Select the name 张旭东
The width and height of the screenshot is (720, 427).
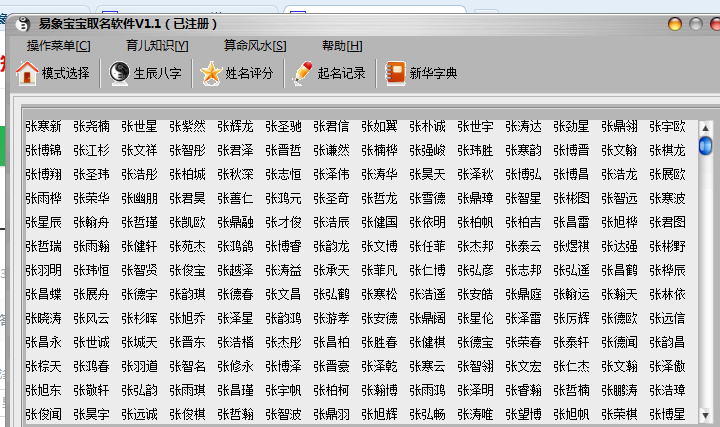pos(44,390)
